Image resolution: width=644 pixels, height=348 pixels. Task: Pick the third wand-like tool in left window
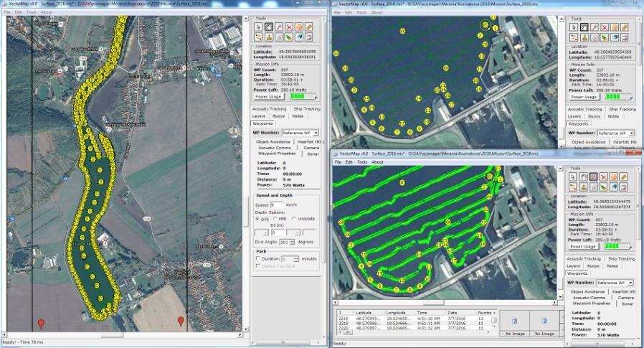pos(279,27)
